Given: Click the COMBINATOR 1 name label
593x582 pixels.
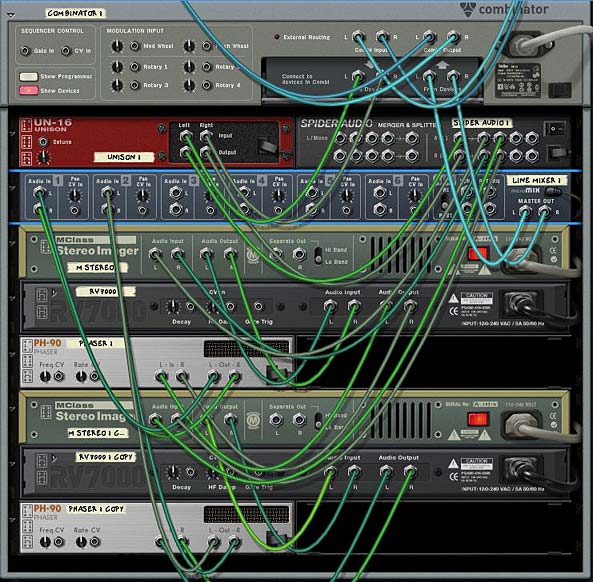Looking at the screenshot, I should 75,13.
